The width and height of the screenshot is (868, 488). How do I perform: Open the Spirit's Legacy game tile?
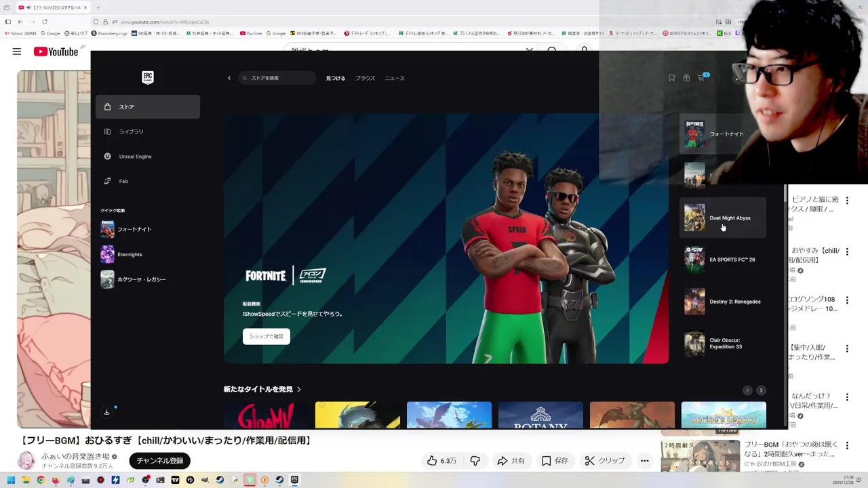coord(724,415)
